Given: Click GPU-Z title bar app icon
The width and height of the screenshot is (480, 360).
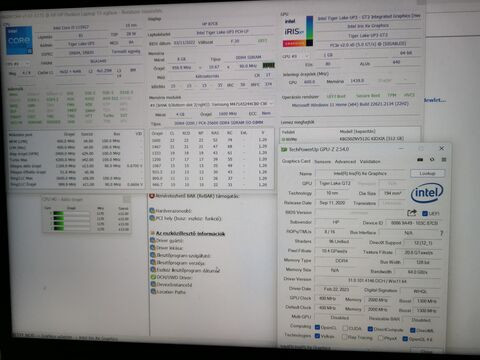Looking at the screenshot, I should pyautogui.click(x=284, y=149).
